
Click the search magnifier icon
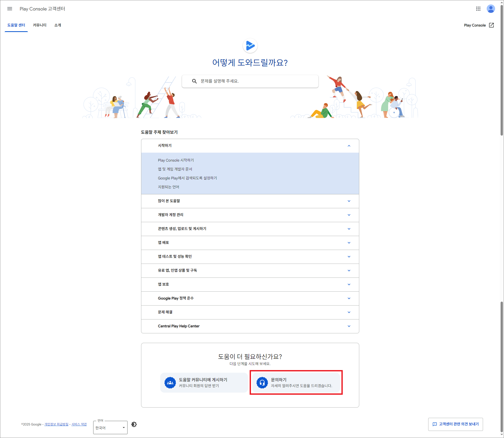pyautogui.click(x=194, y=81)
